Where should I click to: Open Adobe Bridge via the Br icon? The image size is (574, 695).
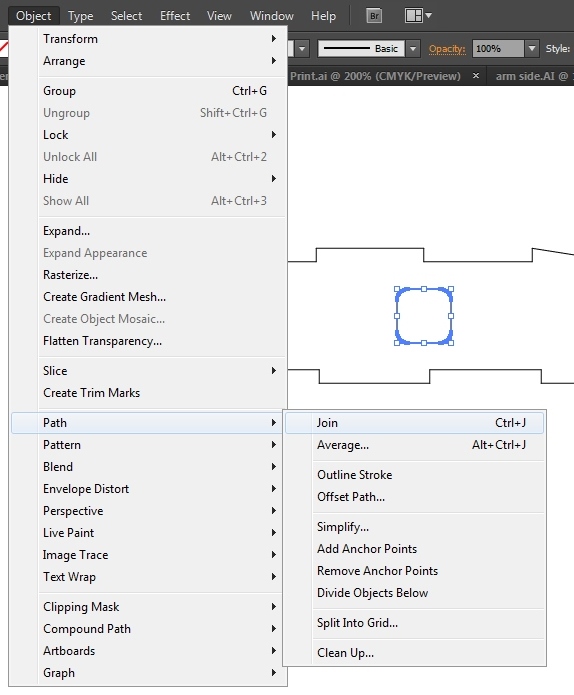click(x=375, y=16)
